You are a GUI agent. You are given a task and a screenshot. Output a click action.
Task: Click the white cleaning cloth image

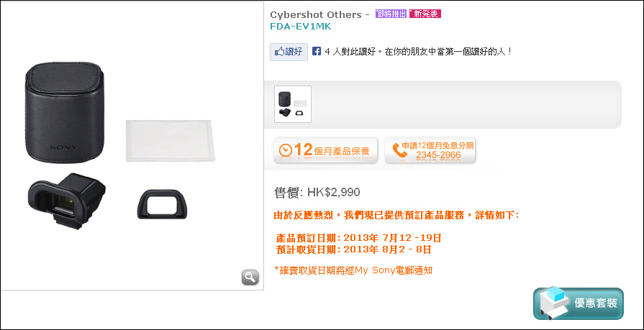(x=171, y=141)
